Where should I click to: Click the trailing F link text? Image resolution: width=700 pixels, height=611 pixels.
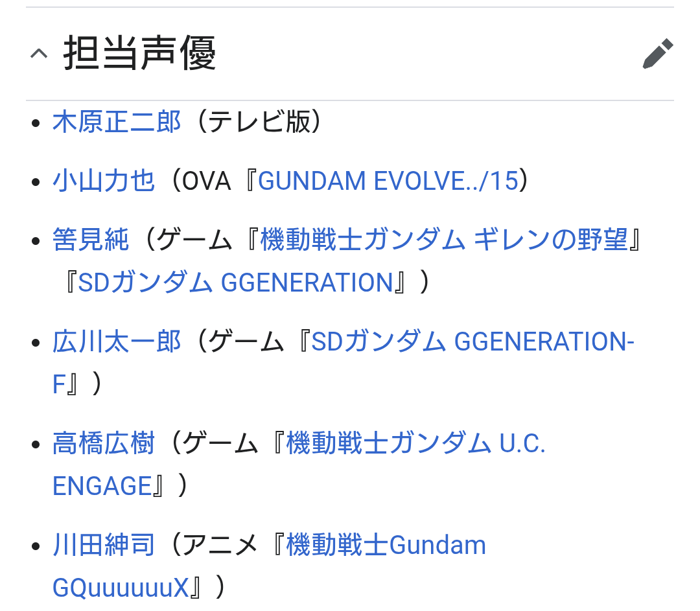[x=59, y=384]
